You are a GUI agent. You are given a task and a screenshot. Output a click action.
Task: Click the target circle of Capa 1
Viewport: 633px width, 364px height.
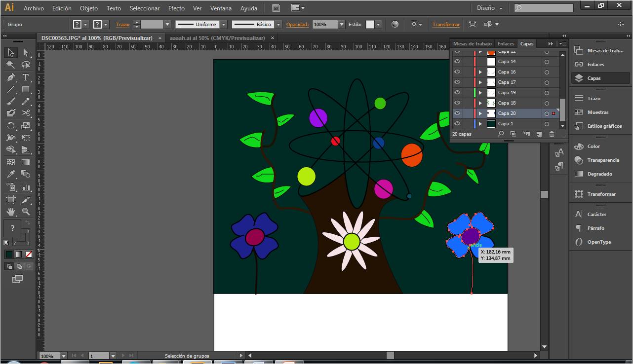pyautogui.click(x=547, y=124)
